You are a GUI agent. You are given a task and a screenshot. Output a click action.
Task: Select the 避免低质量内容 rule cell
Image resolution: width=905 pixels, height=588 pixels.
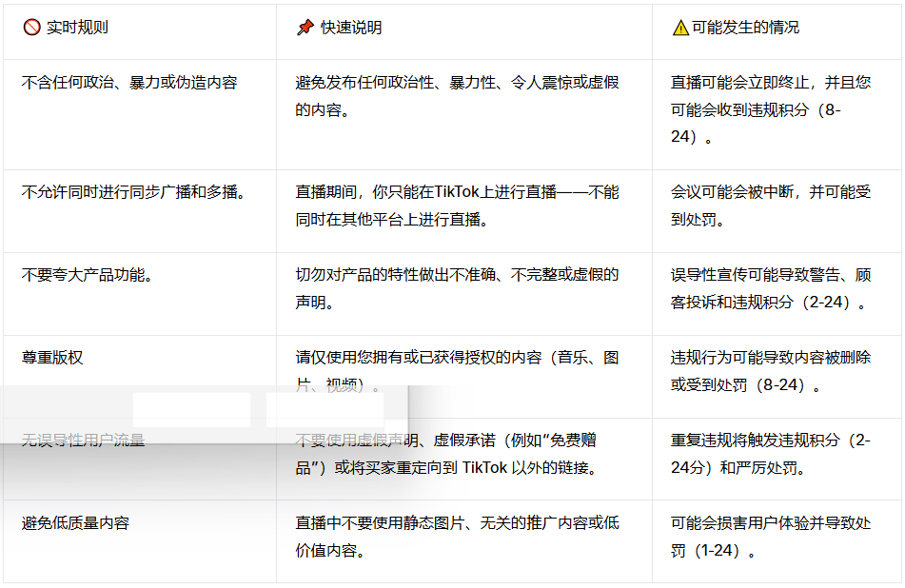click(75, 523)
